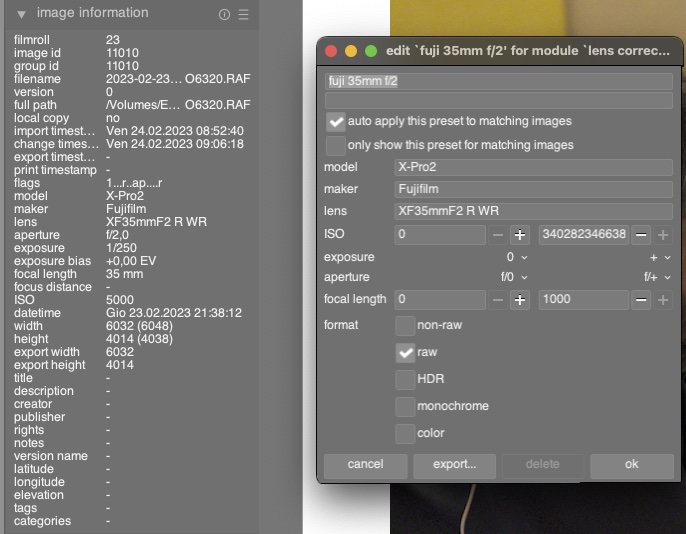The height and width of the screenshot is (534, 686).
Task: Click the exposure bias value +0,00 EV
Action: [x=131, y=261]
